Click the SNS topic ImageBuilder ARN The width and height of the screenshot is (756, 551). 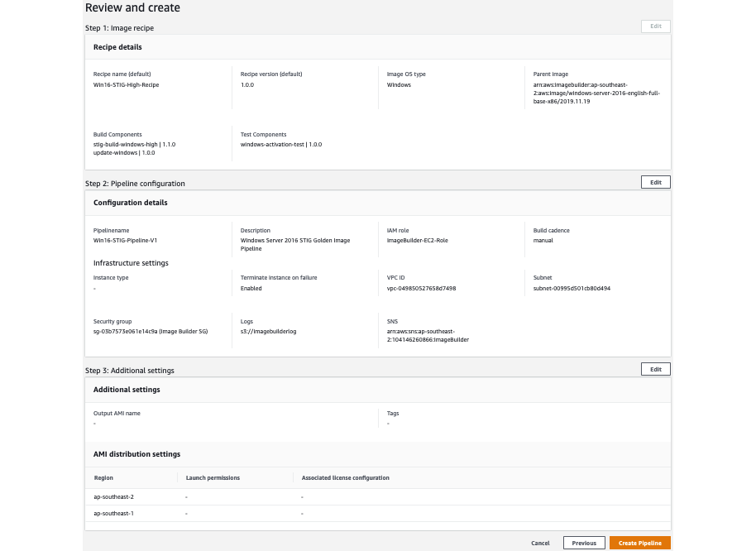[428, 334]
